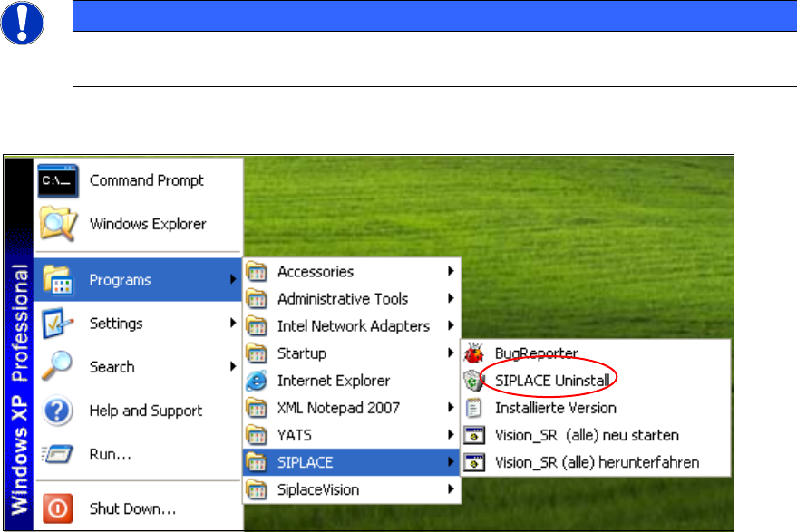Screen dimensions: 797x532
Task: Click the Startup folder icon
Action: click(257, 353)
